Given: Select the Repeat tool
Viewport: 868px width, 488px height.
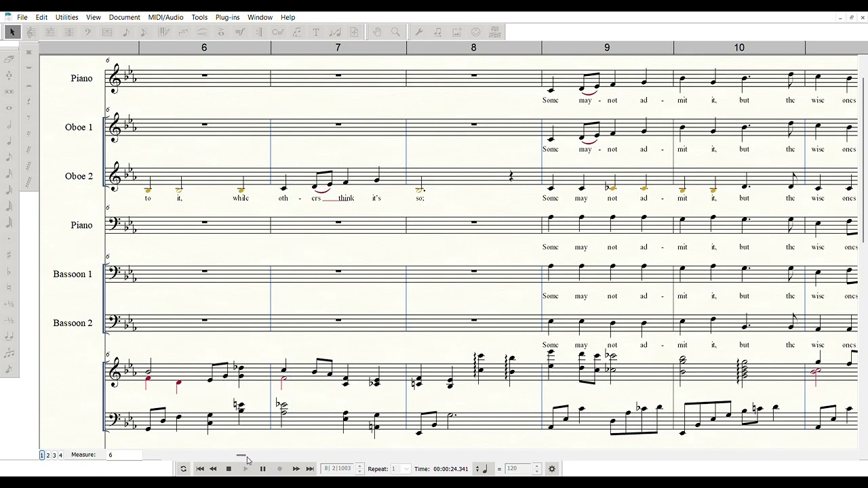Looking at the screenshot, I should click(259, 32).
